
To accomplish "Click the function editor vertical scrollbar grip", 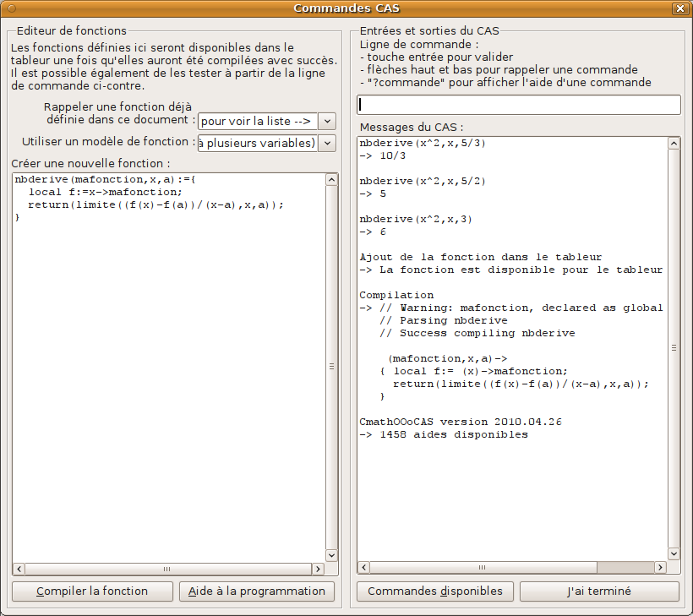I will [x=331, y=367].
